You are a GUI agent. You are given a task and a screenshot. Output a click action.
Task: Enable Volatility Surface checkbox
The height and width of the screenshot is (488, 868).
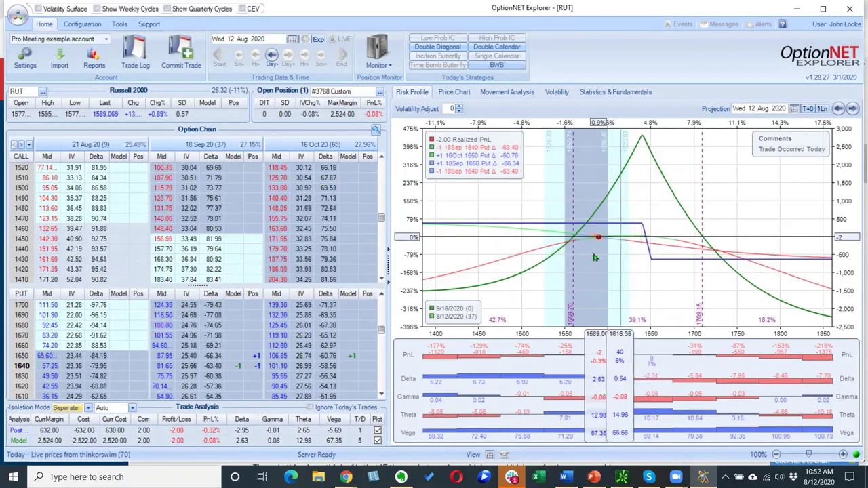[x=39, y=9]
